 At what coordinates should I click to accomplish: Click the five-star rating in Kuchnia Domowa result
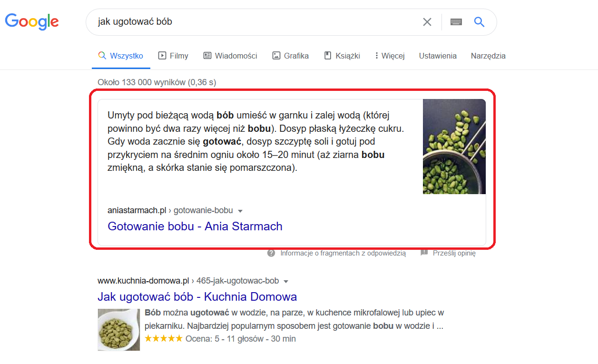click(164, 338)
